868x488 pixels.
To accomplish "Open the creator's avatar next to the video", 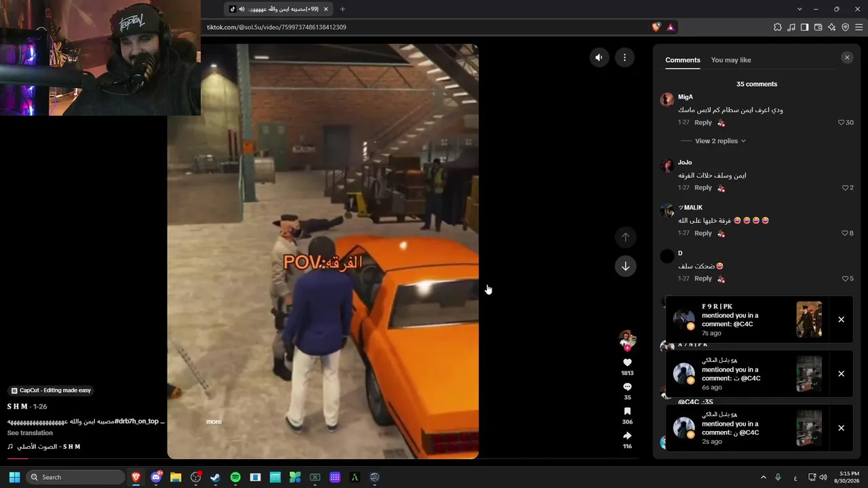I will pos(627,339).
